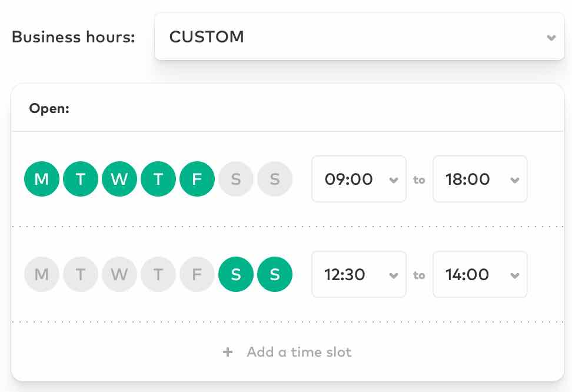The image size is (572, 392).
Task: Deselect Saturday in the second row
Action: (236, 274)
